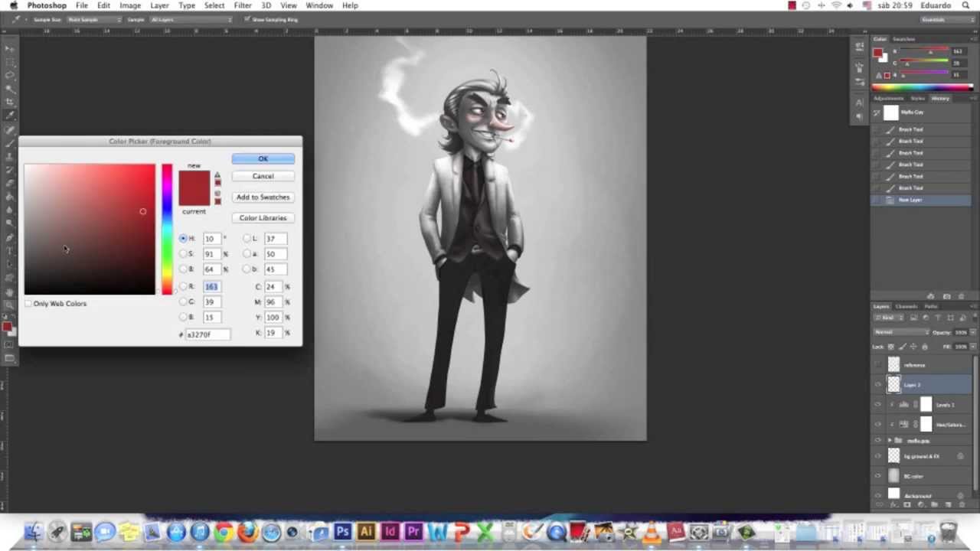The width and height of the screenshot is (980, 551).
Task: Click the hex color input field
Action: coord(207,334)
